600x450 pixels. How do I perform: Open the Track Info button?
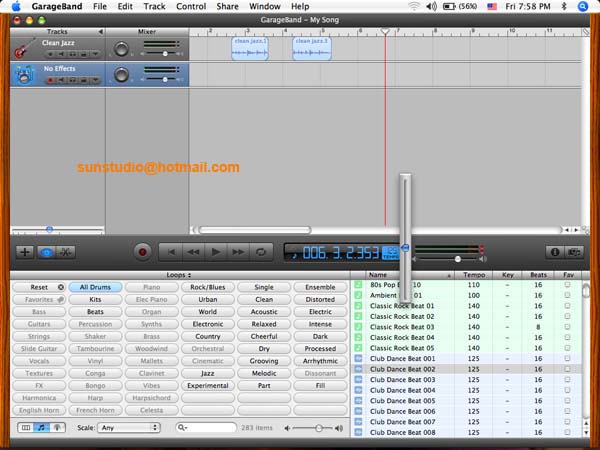coord(555,252)
